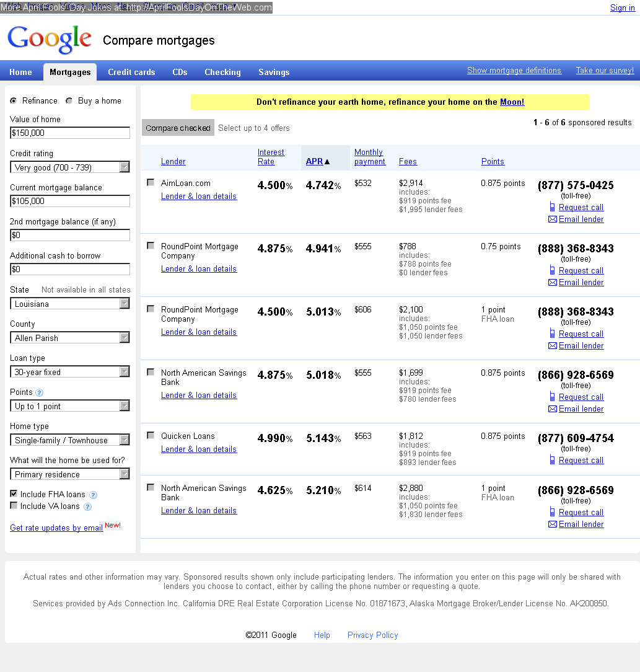Sort results by the APR column
The width and height of the screenshot is (640, 672).
click(315, 162)
